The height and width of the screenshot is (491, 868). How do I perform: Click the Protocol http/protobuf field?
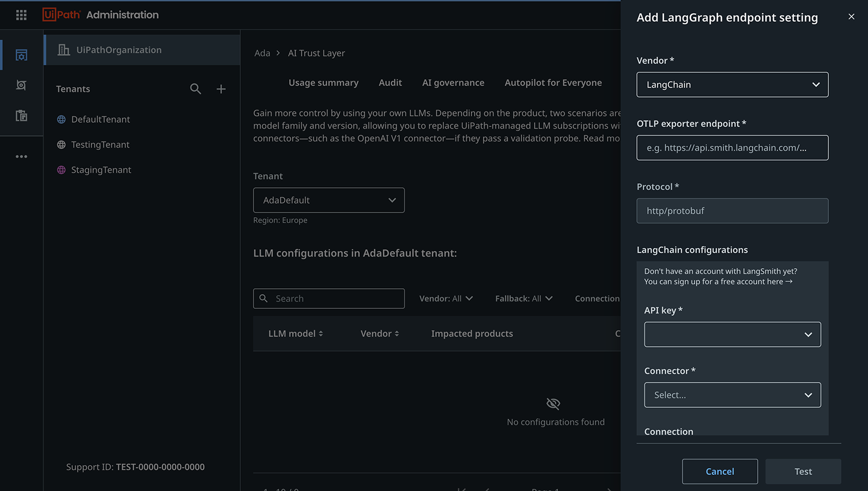tap(732, 211)
